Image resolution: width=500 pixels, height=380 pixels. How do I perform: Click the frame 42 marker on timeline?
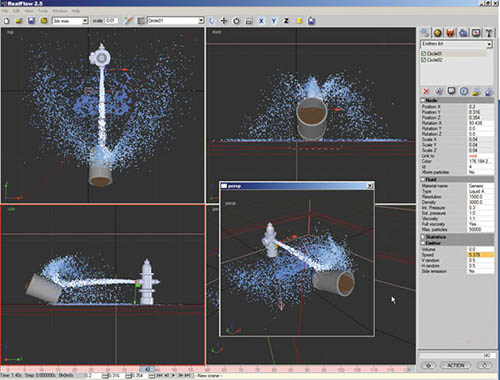[148, 369]
